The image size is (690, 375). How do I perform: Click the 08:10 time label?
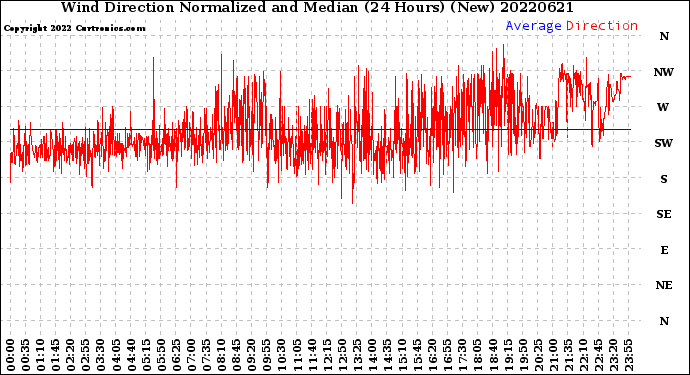[221, 356]
